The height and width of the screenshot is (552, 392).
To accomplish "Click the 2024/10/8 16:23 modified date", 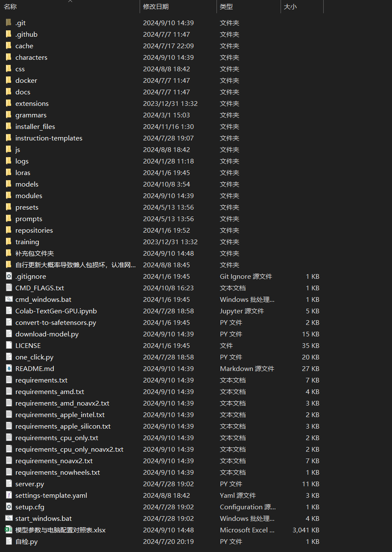I will point(168,288).
